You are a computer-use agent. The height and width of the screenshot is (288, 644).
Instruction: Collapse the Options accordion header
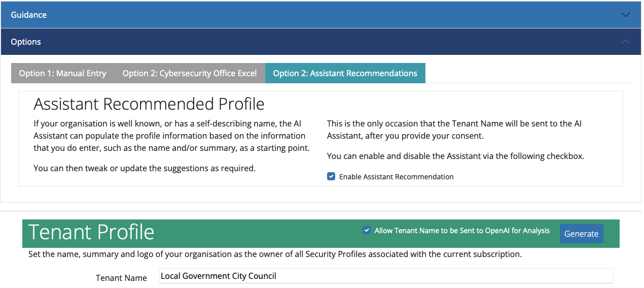[x=321, y=42]
